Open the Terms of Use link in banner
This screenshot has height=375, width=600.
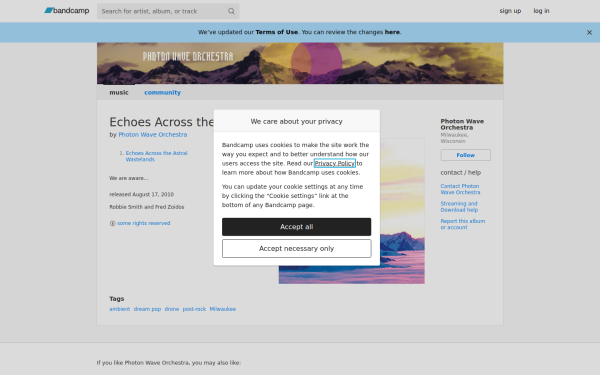point(277,32)
